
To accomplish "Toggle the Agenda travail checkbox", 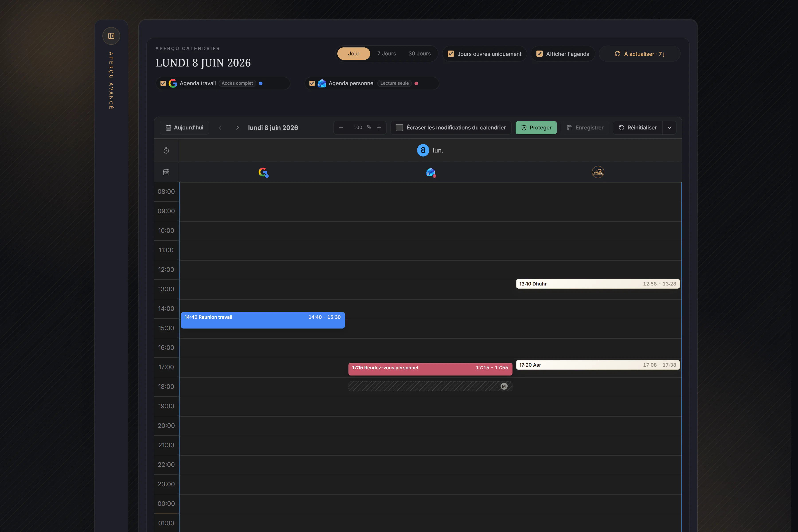I will (163, 83).
